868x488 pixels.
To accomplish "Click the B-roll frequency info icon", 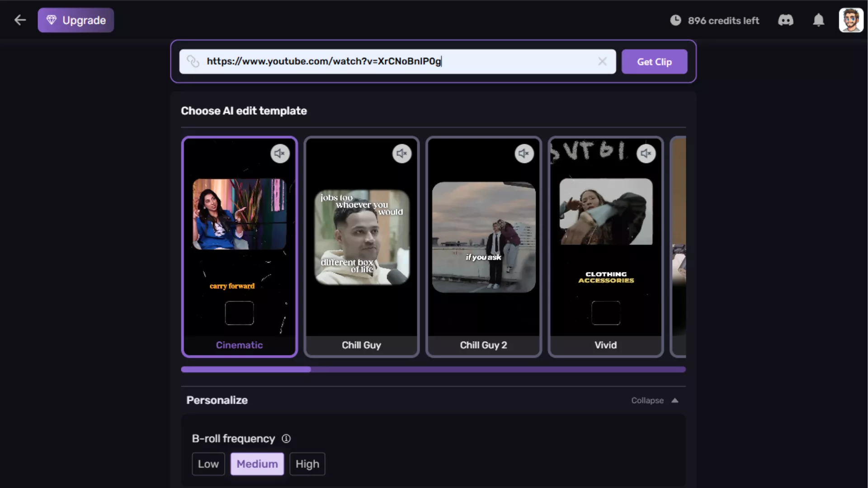I will (286, 439).
